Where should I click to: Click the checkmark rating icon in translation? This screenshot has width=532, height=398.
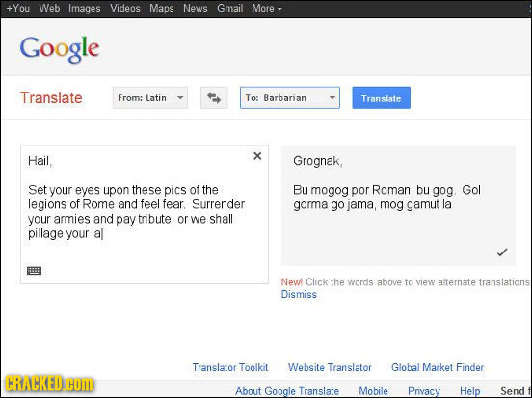click(502, 252)
